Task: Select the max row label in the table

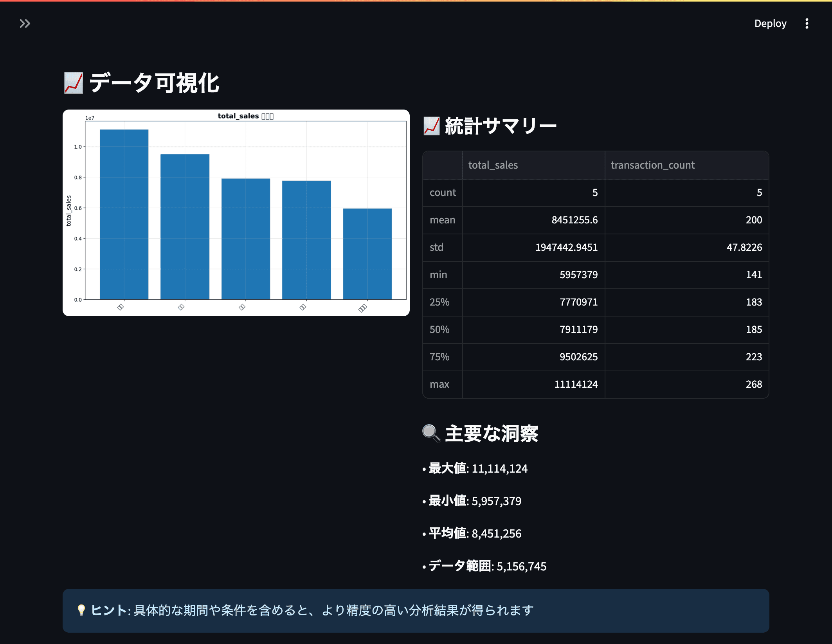Action: [x=441, y=384]
